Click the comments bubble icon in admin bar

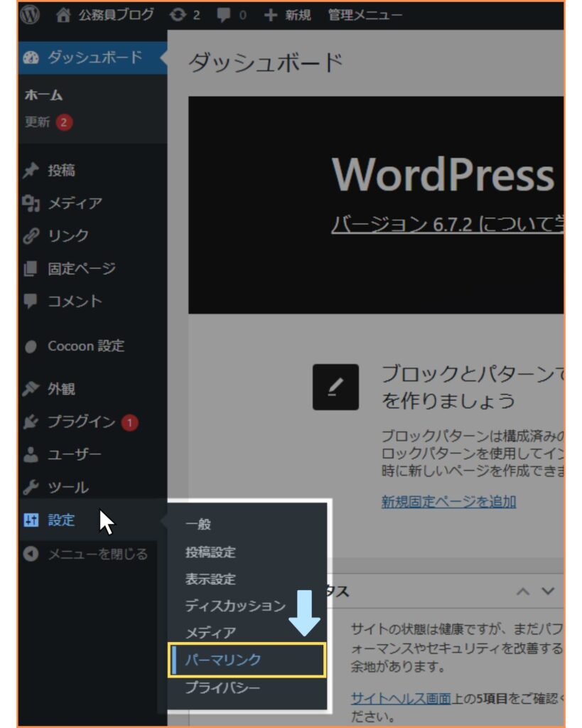coord(224,15)
